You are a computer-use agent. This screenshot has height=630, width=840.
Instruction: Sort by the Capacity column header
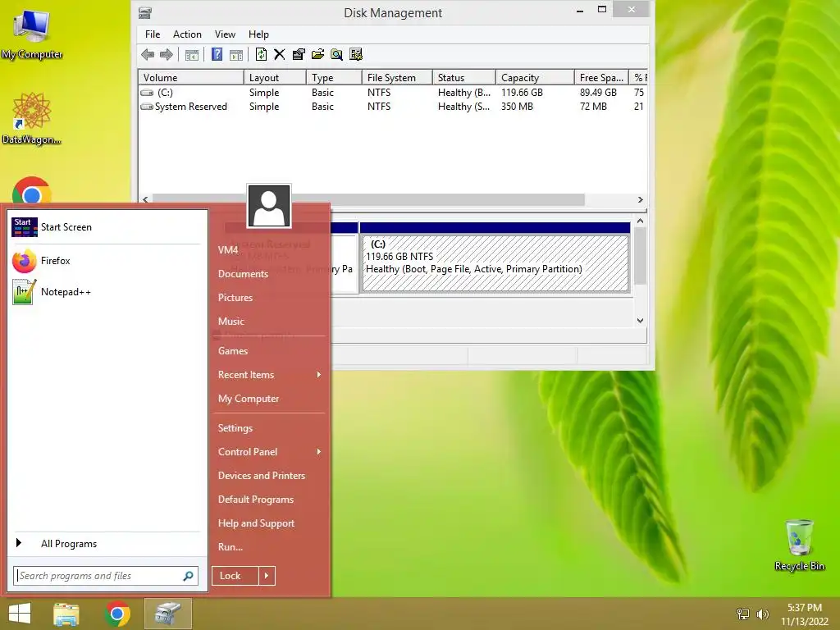click(535, 78)
